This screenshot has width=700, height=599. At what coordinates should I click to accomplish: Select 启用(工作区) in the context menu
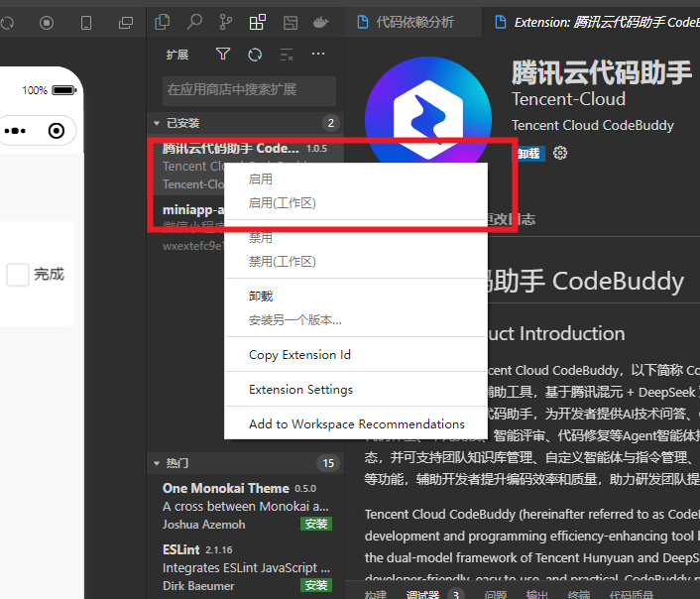[356, 203]
